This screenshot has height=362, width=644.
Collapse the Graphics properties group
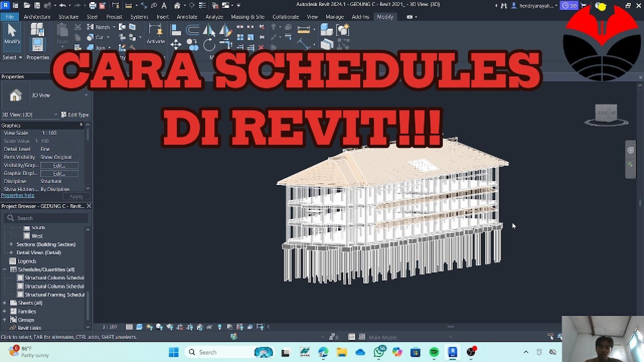coord(81,125)
